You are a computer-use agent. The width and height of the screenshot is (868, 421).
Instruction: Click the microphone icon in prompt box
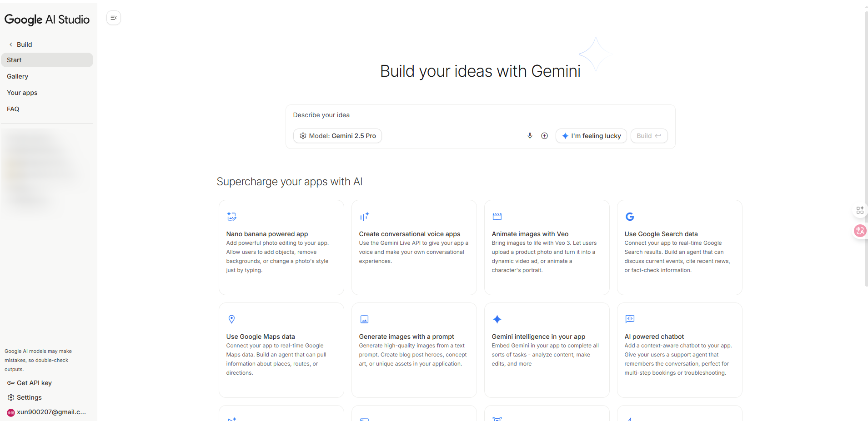pos(530,136)
